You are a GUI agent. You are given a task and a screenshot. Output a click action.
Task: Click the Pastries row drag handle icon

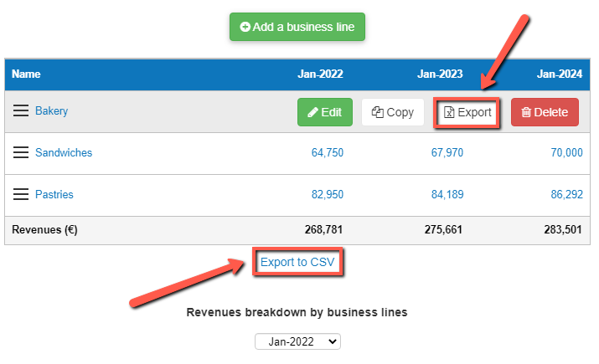point(21,195)
